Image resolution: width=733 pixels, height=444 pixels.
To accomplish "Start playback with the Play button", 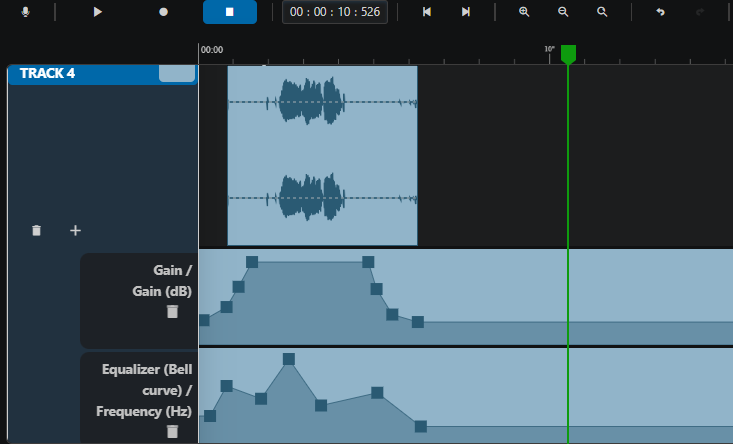I will [x=97, y=12].
